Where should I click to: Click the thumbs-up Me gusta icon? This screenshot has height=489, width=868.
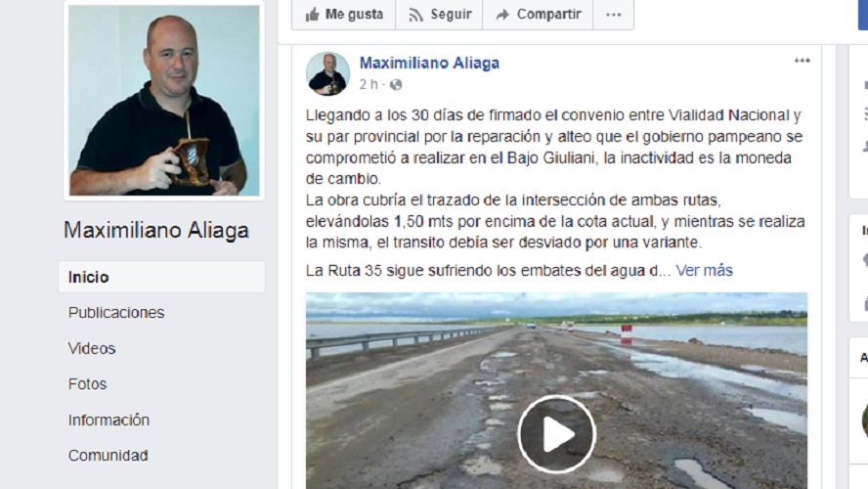click(x=312, y=15)
